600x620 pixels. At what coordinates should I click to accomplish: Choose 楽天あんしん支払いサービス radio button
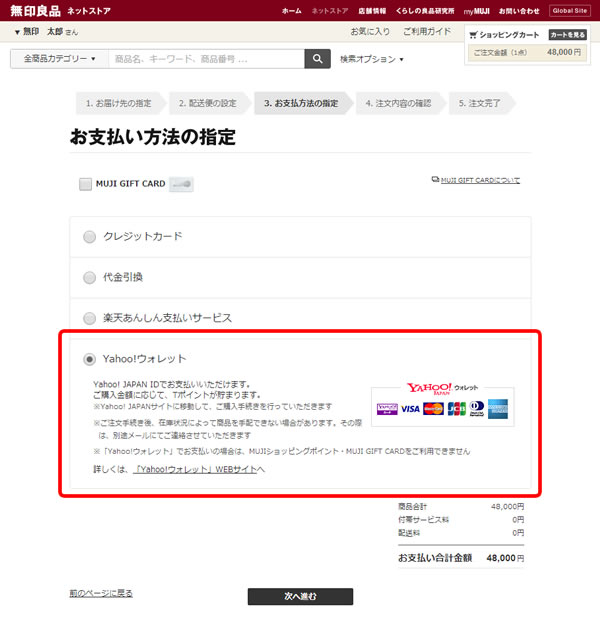click(90, 318)
